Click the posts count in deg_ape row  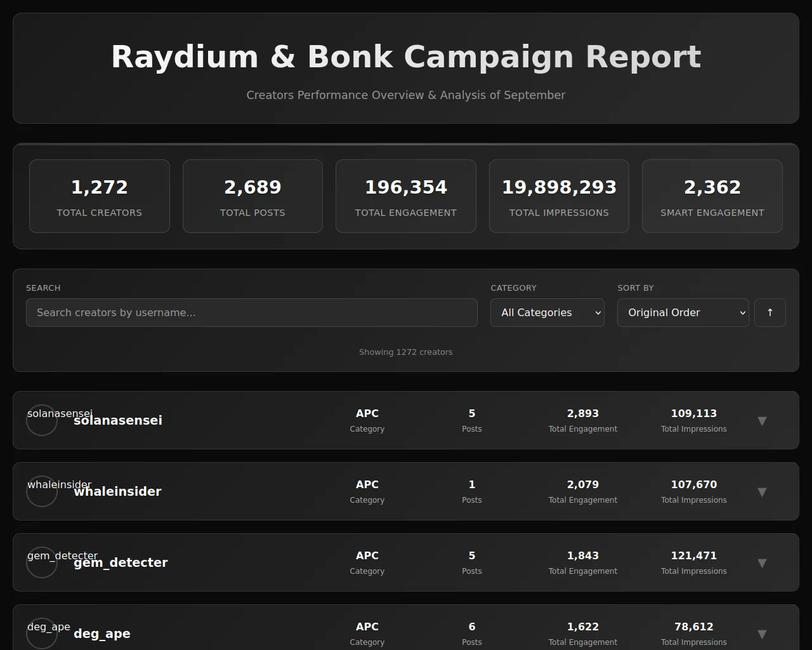click(x=472, y=627)
